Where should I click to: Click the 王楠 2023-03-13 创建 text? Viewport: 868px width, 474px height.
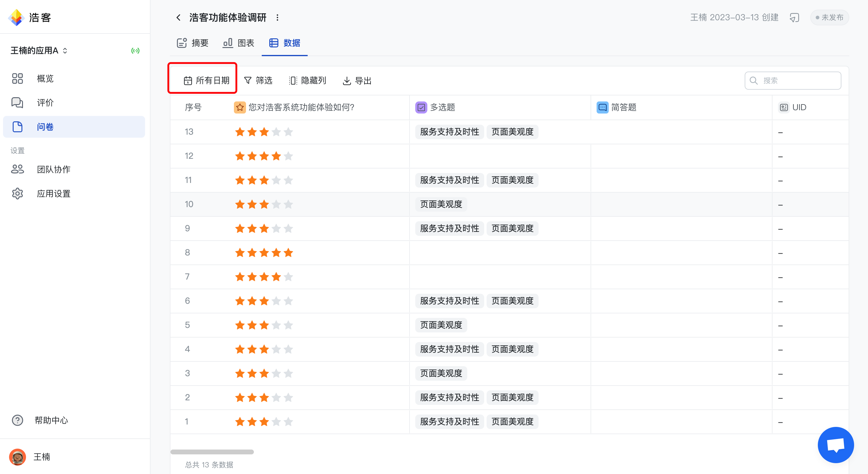click(x=734, y=18)
